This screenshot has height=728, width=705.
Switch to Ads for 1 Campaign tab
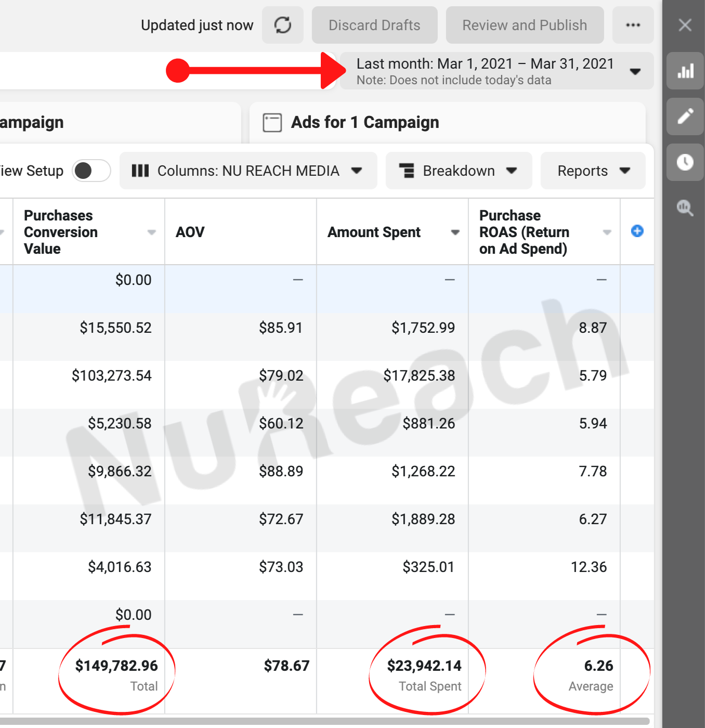tap(364, 123)
